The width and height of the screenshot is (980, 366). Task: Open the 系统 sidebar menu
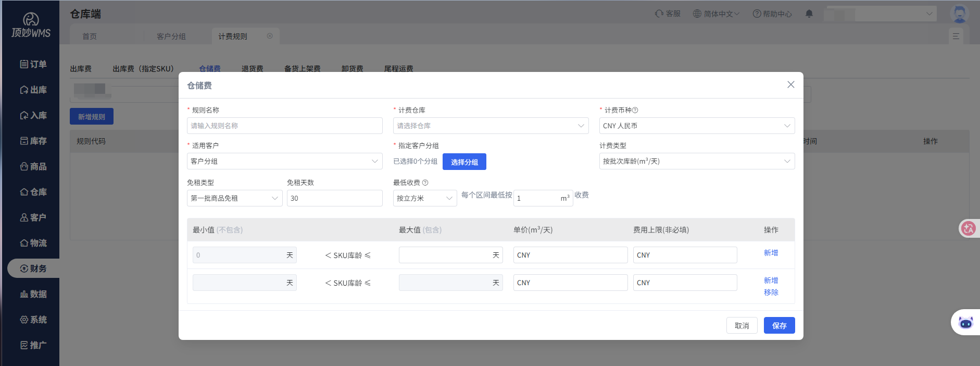pyautogui.click(x=33, y=320)
